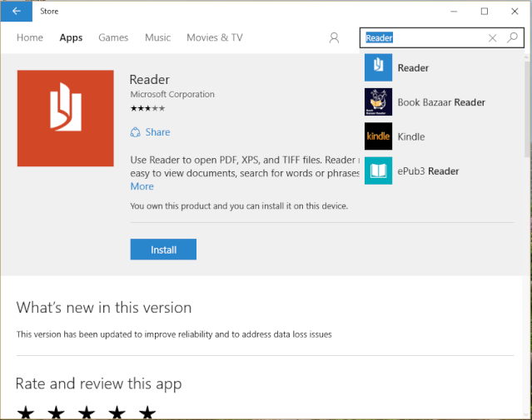Click the Microsoft Corporation publisher text
Screen dimensions: 532x420
click(172, 94)
